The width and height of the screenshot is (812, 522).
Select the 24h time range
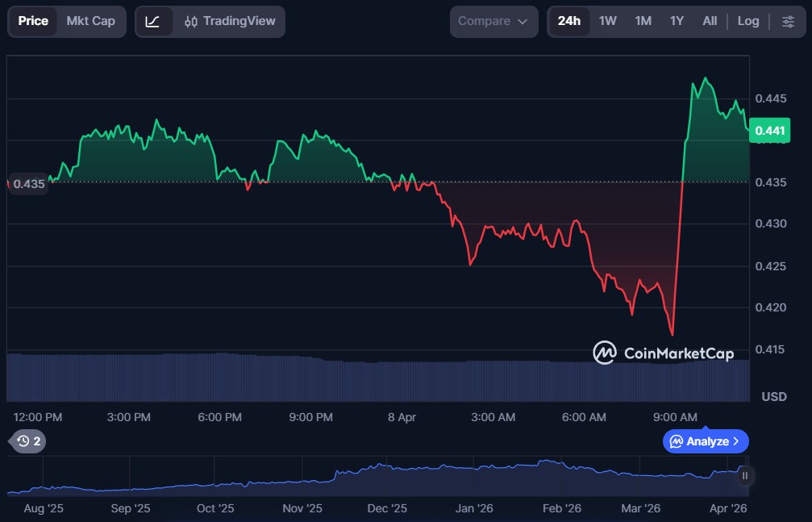pyautogui.click(x=568, y=21)
